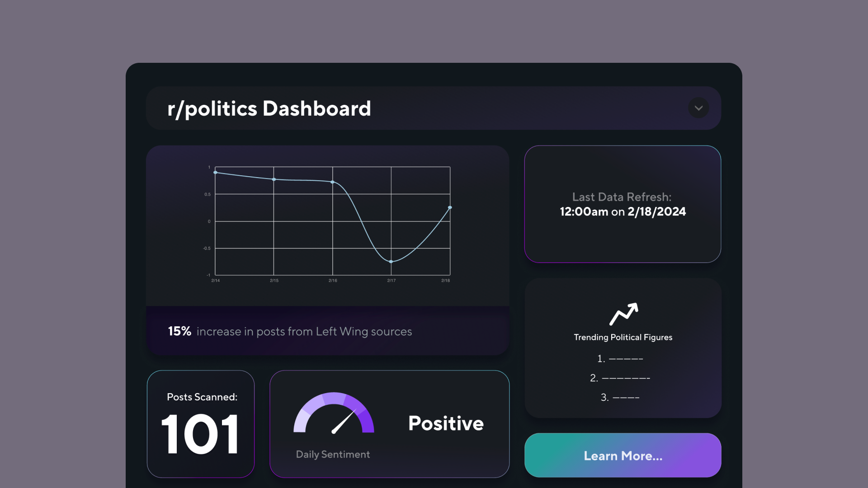
Task: Click the 2/18 data point on chart
Action: 450,207
